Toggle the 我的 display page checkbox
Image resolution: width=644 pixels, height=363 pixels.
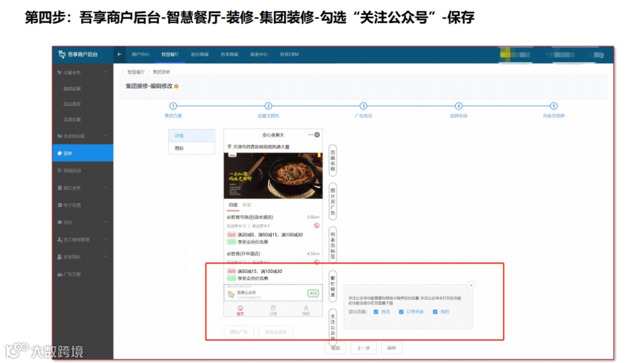coord(435,312)
